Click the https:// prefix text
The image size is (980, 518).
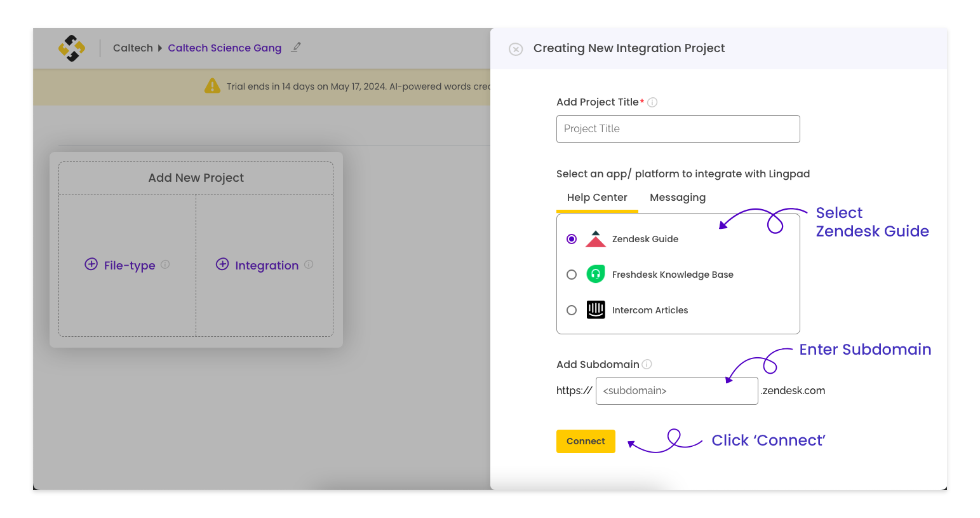point(574,391)
